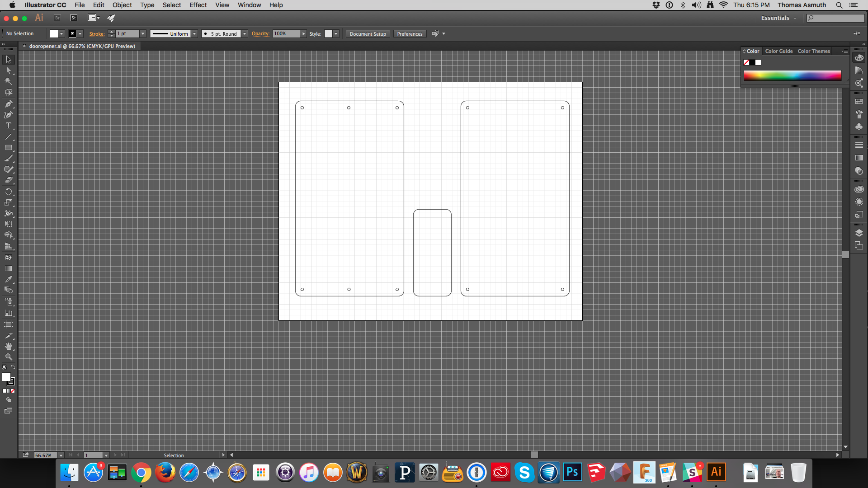Select the Direct Selection tool
Image resolution: width=868 pixels, height=488 pixels.
coord(9,70)
